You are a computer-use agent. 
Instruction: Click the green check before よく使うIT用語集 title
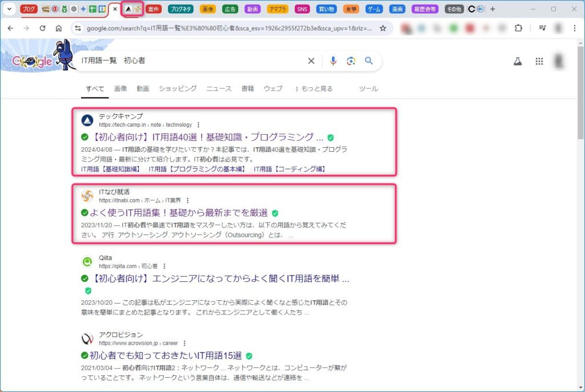point(85,213)
